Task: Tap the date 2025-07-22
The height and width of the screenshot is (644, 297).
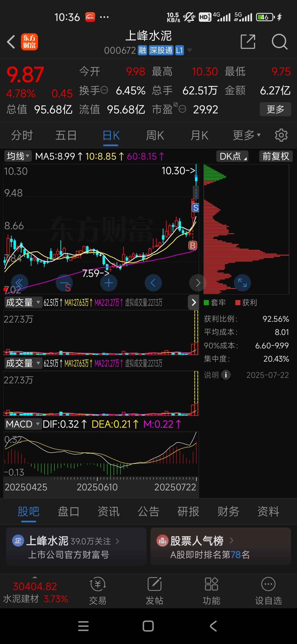Action: click(268, 375)
